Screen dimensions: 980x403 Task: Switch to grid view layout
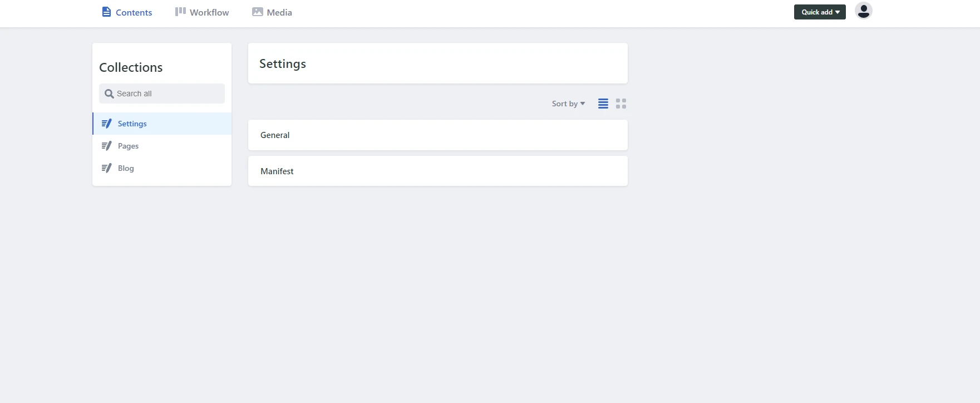(621, 104)
